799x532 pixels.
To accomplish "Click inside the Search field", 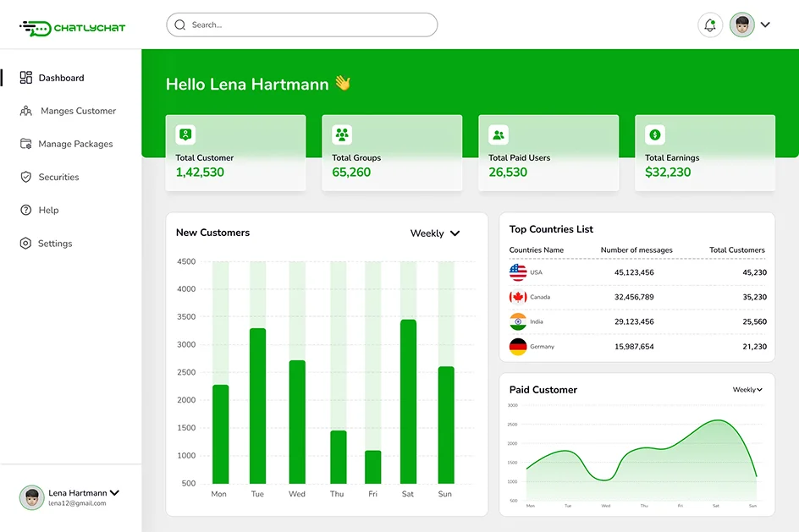I will pyautogui.click(x=301, y=25).
